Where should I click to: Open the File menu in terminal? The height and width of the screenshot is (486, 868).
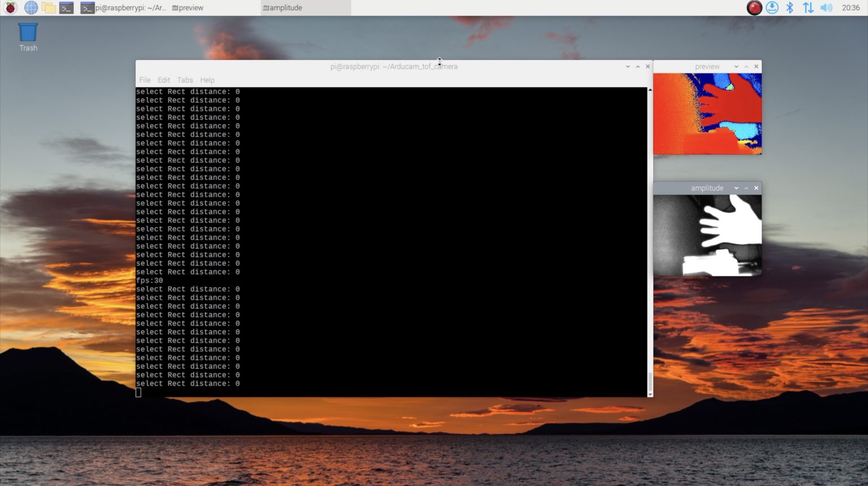pos(145,80)
